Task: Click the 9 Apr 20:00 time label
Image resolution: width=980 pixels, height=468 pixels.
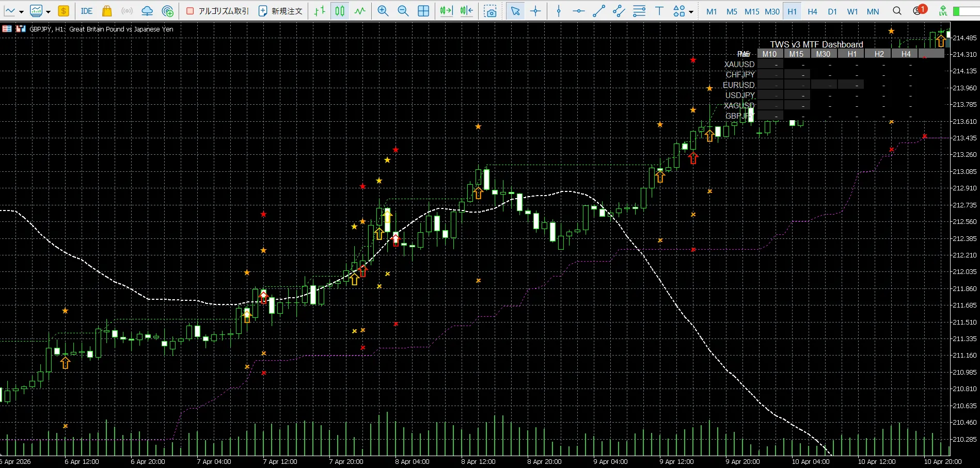Action: click(x=742, y=461)
